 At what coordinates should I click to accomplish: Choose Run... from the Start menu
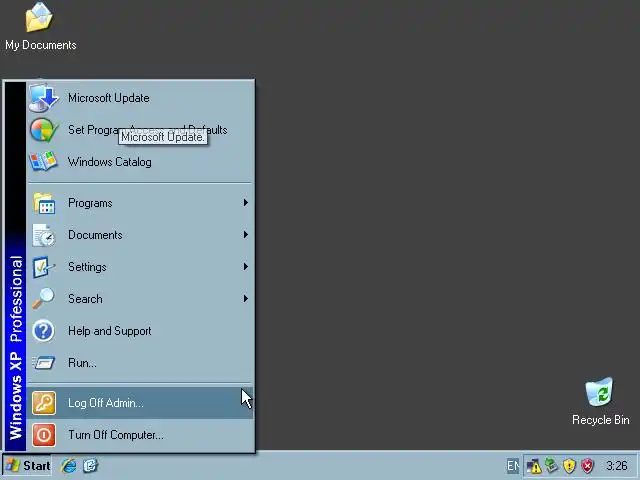point(140,363)
